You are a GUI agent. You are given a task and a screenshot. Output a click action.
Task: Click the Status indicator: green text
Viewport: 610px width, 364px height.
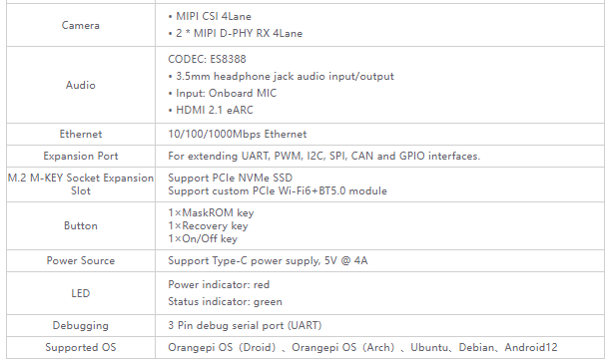[225, 302]
